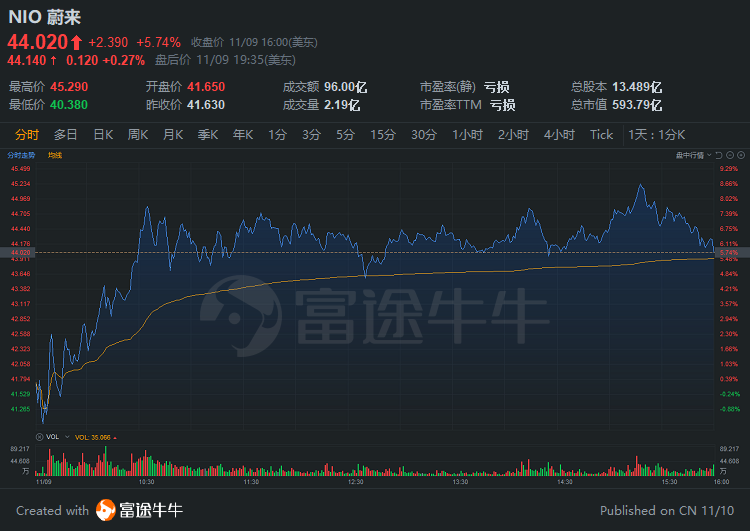Switch to the 分时 intraday tab
The height and width of the screenshot is (531, 750).
[x=27, y=135]
